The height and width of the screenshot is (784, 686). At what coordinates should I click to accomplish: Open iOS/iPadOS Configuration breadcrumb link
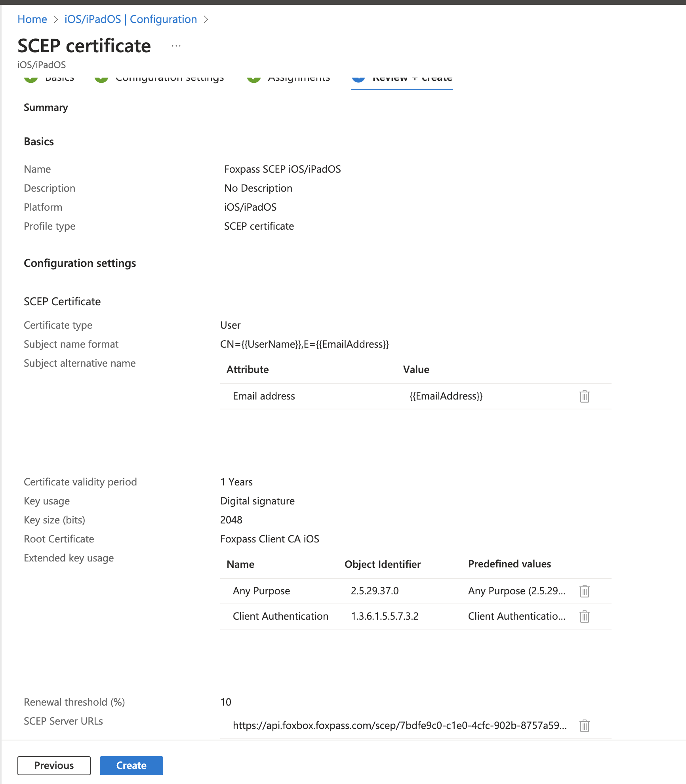click(130, 19)
